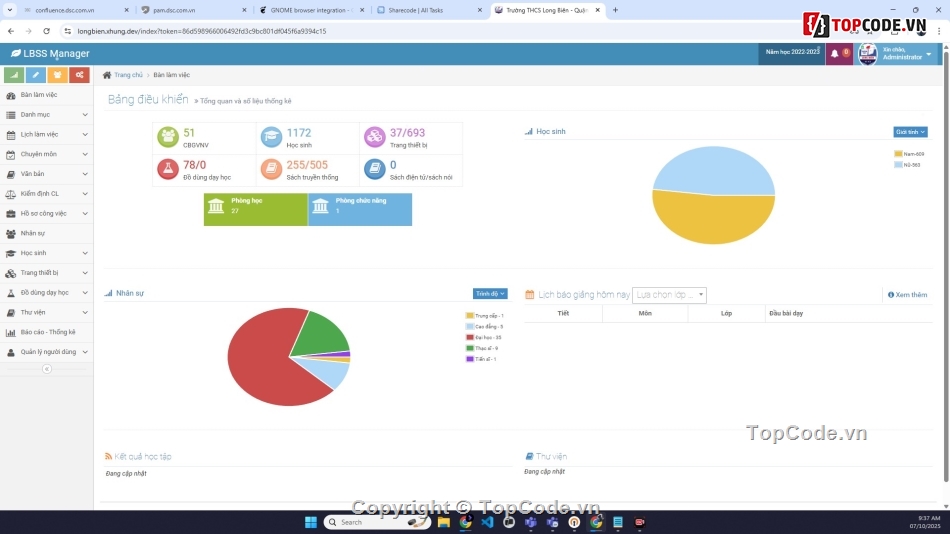The width and height of the screenshot is (950, 534).
Task: Expand the Danh mục sidebar menu
Action: click(46, 115)
